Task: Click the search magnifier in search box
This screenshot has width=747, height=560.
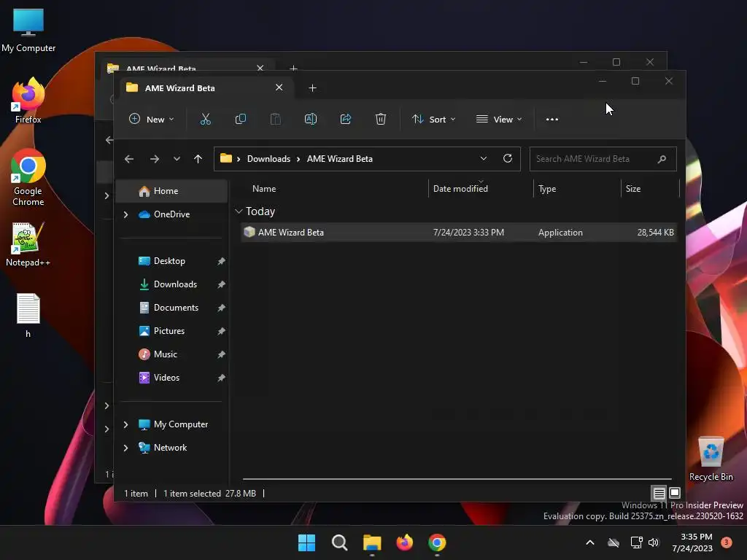Action: [x=662, y=159]
